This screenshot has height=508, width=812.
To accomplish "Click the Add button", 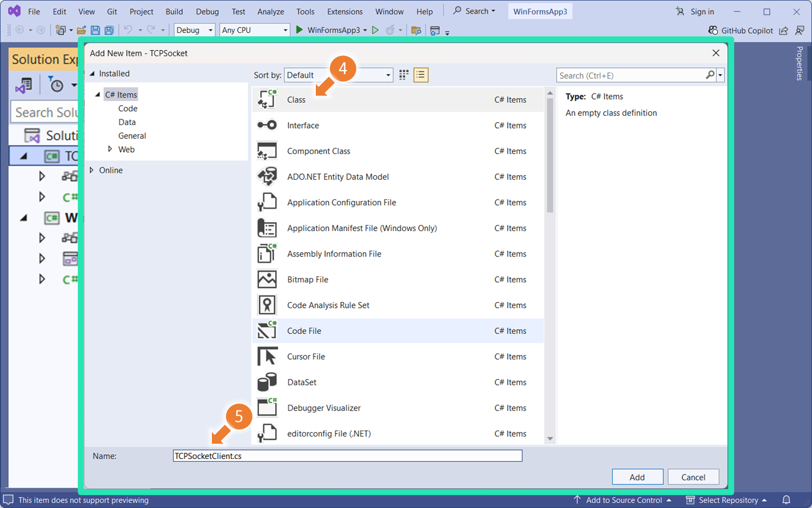I will (637, 476).
